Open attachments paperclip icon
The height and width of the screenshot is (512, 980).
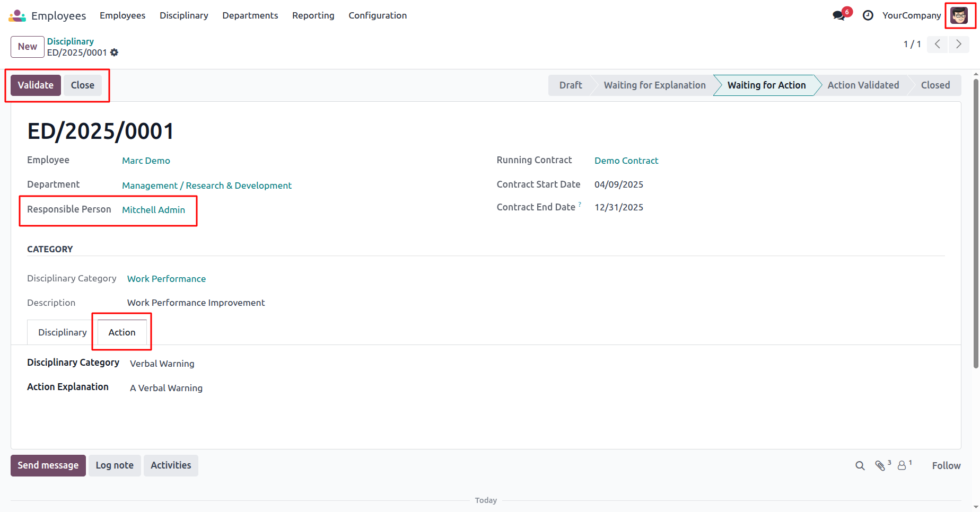880,465
